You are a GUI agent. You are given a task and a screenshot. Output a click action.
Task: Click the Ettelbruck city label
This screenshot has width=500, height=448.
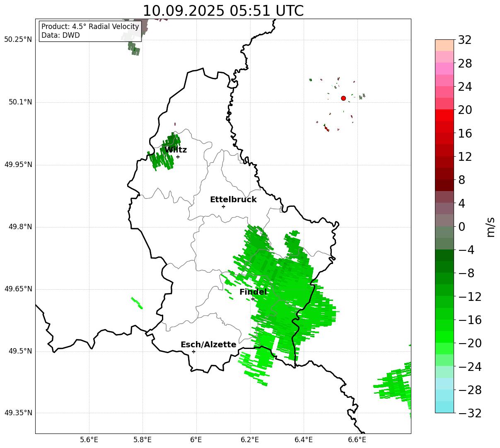tap(233, 200)
